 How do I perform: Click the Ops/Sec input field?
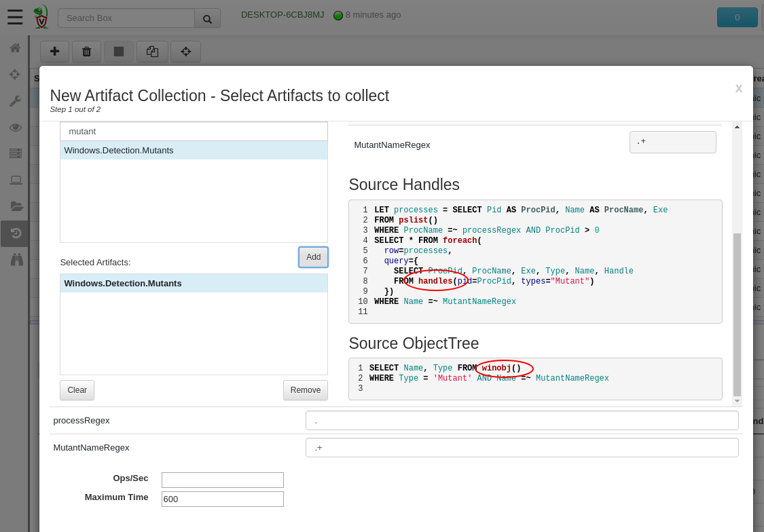click(222, 480)
